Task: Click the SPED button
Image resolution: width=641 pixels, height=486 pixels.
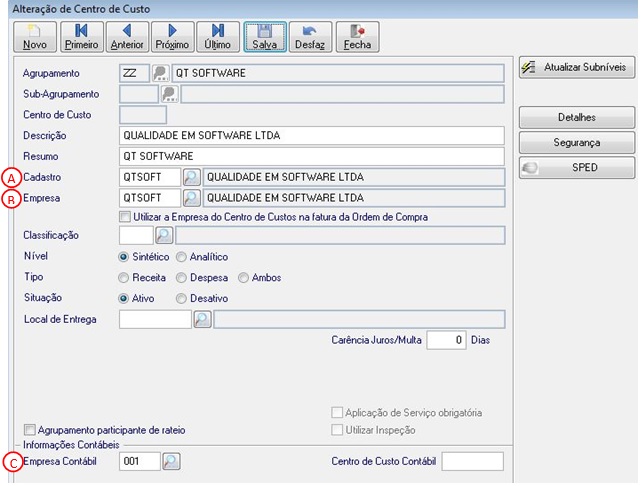Action: (x=577, y=168)
